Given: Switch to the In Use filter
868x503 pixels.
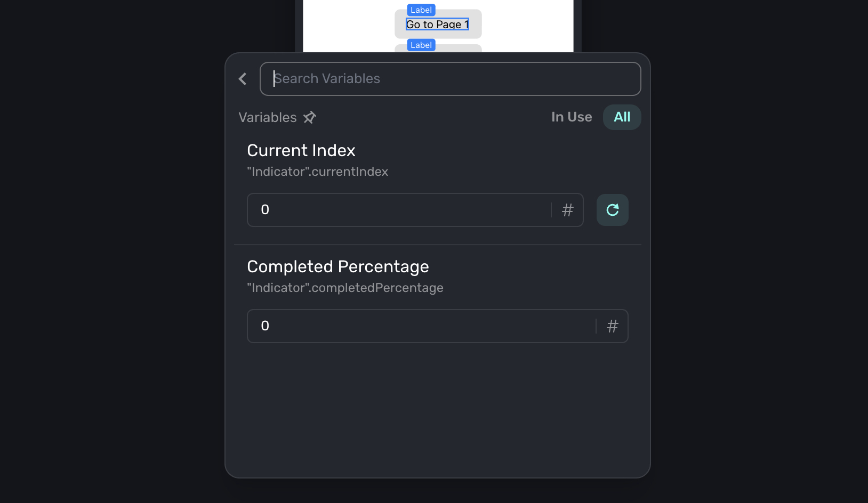Looking at the screenshot, I should click(572, 117).
